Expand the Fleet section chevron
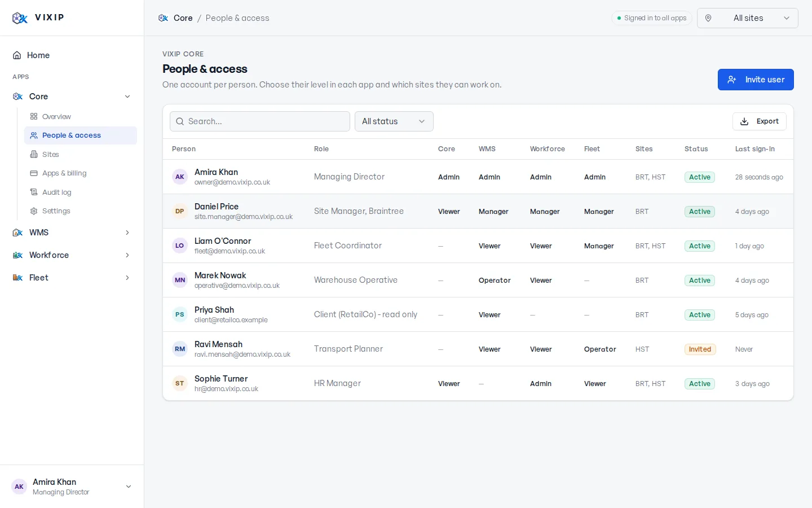812x508 pixels. (x=127, y=278)
